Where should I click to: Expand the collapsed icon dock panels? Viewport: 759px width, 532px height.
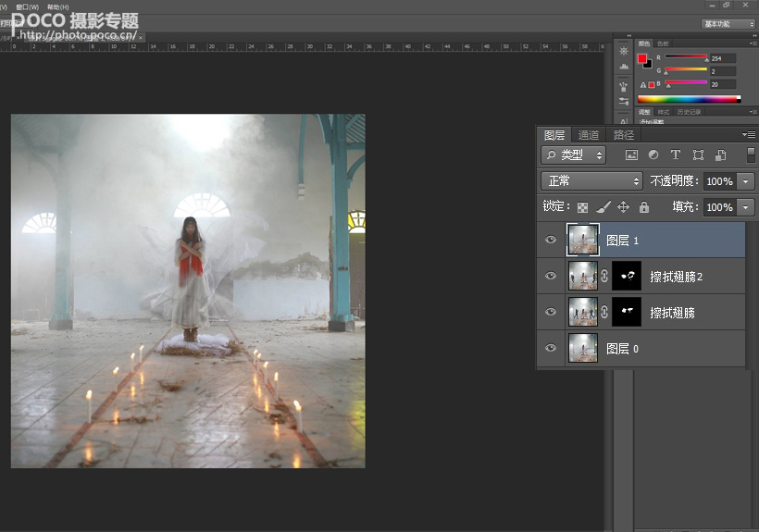click(629, 35)
